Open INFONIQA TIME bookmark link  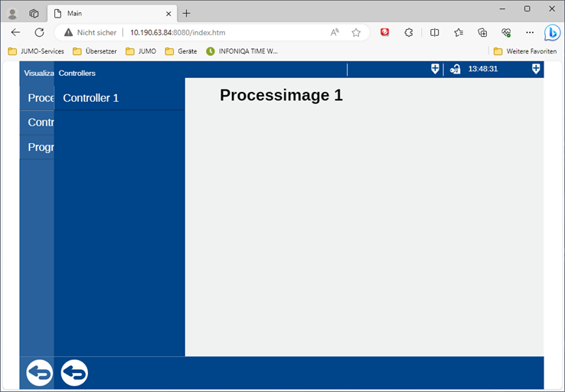pyautogui.click(x=242, y=51)
